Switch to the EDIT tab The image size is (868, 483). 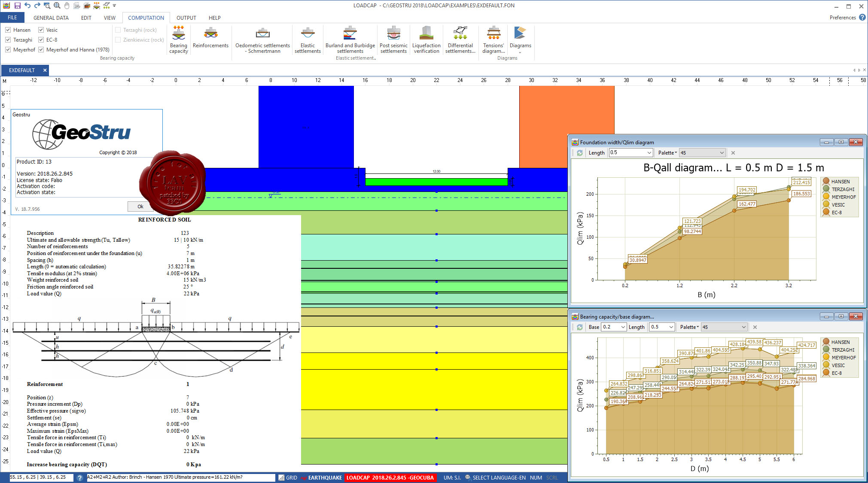coord(86,18)
